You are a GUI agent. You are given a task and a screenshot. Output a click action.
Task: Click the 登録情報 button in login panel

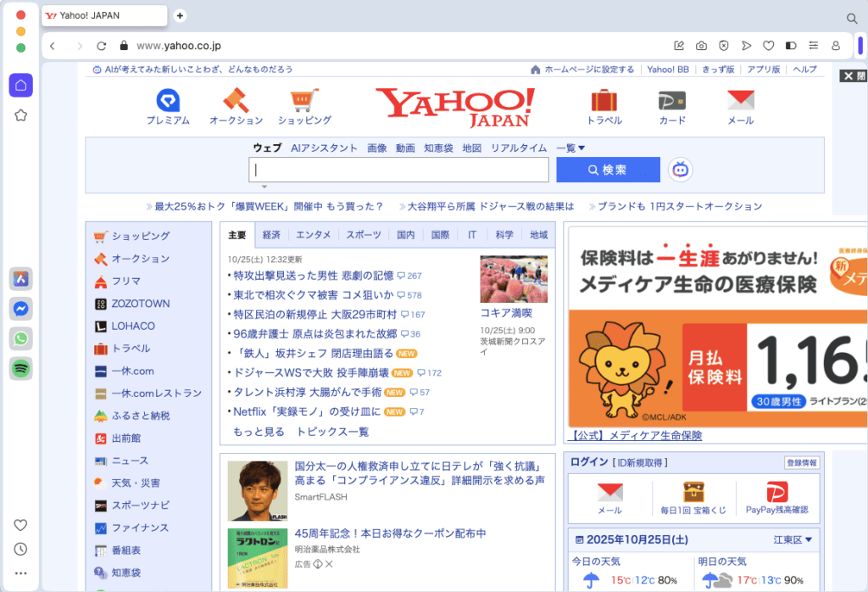pos(802,463)
